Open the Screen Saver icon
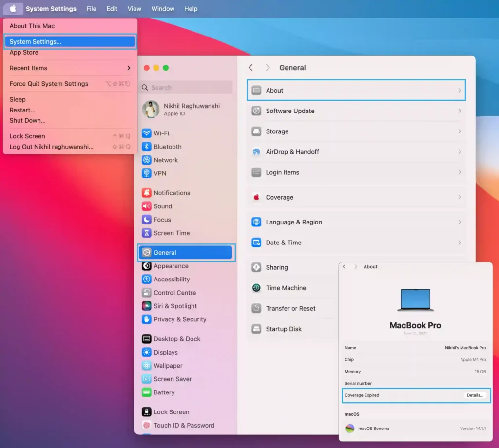 click(146, 379)
